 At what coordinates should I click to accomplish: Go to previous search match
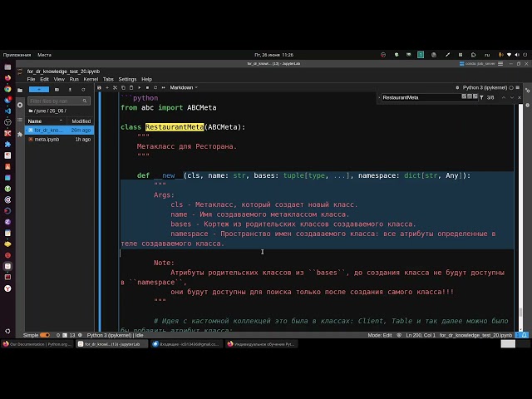[x=504, y=98]
